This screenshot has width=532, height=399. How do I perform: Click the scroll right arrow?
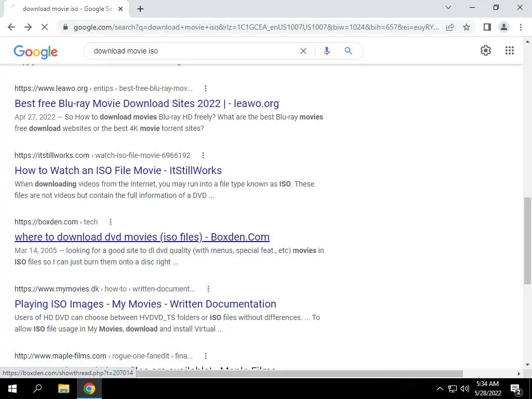pos(519,374)
